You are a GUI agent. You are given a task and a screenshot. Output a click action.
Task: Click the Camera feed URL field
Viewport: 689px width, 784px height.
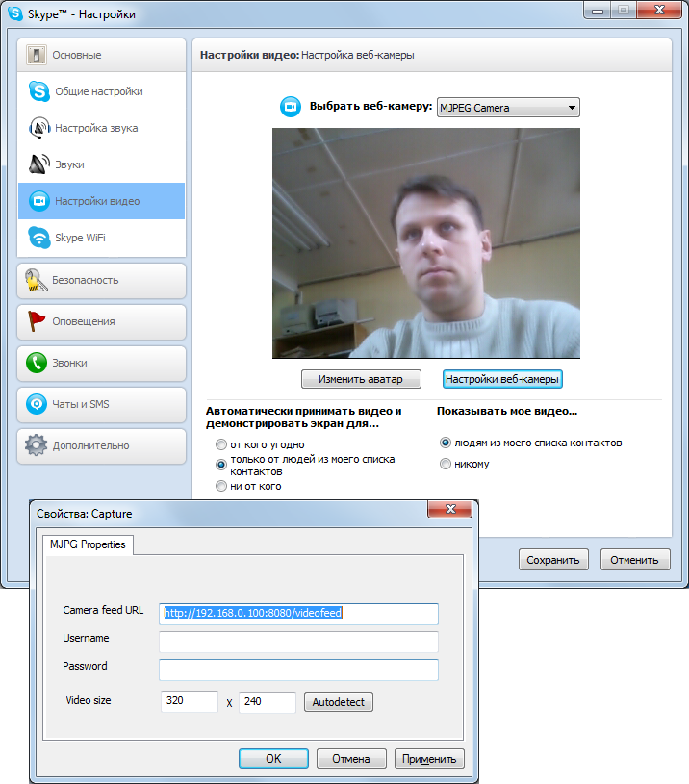298,613
